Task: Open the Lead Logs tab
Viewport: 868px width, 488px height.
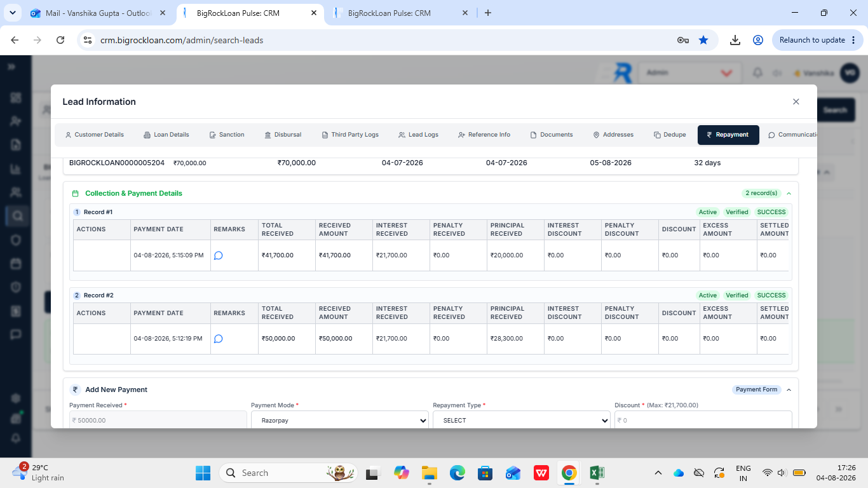Action: [418, 135]
